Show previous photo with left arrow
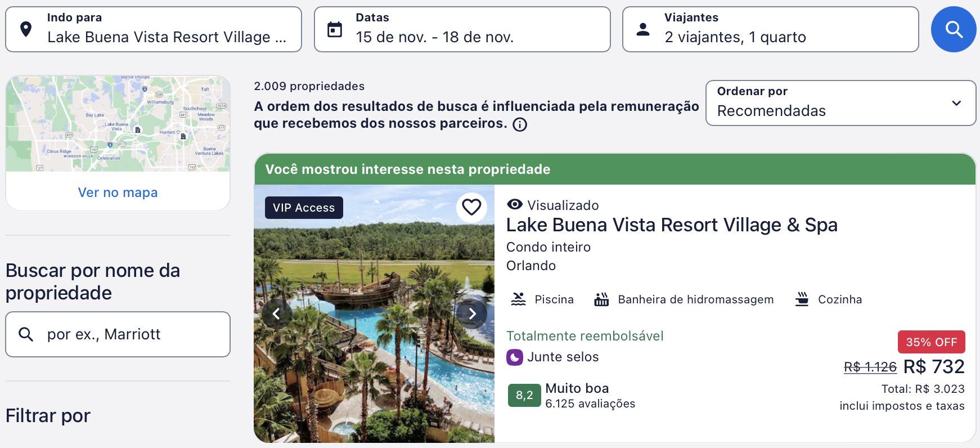 point(276,313)
